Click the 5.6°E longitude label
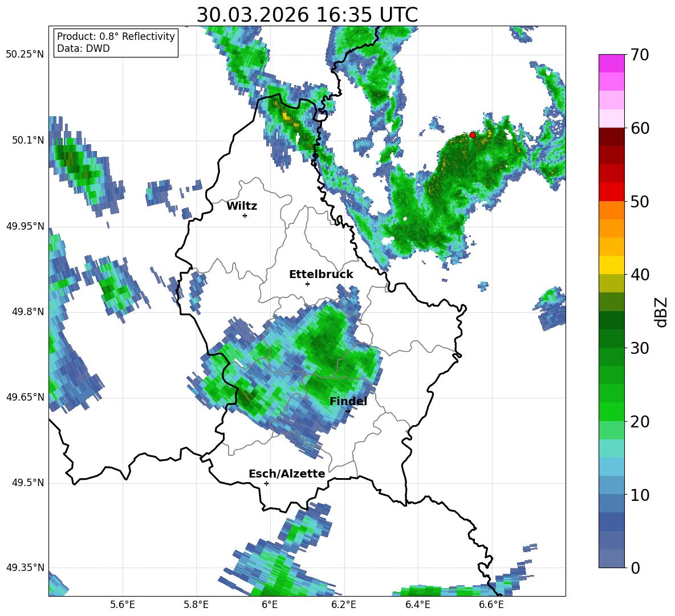The width and height of the screenshot is (675, 616). (x=123, y=605)
